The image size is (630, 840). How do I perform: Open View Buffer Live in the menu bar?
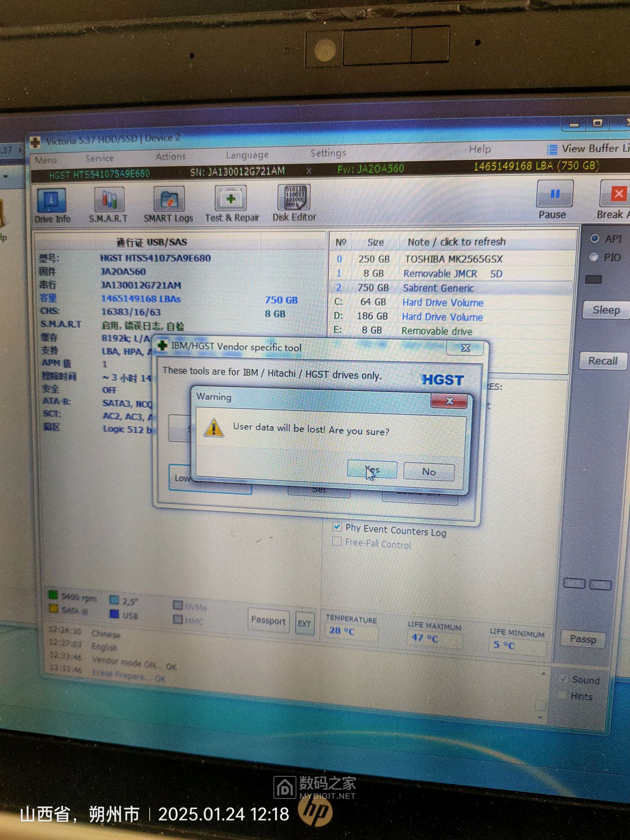click(x=588, y=149)
